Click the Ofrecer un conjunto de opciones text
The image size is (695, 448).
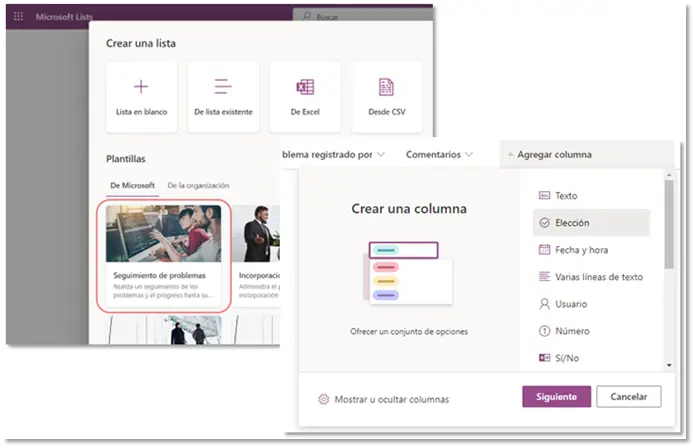click(409, 331)
